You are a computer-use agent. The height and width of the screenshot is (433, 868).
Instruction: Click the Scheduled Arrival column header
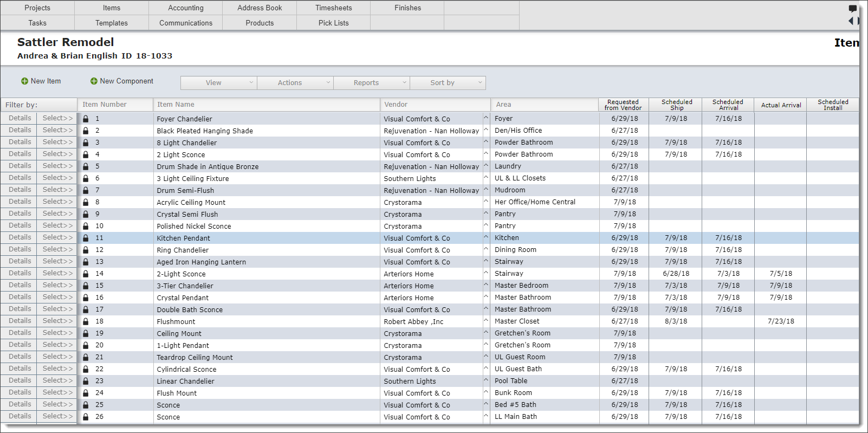pos(728,105)
